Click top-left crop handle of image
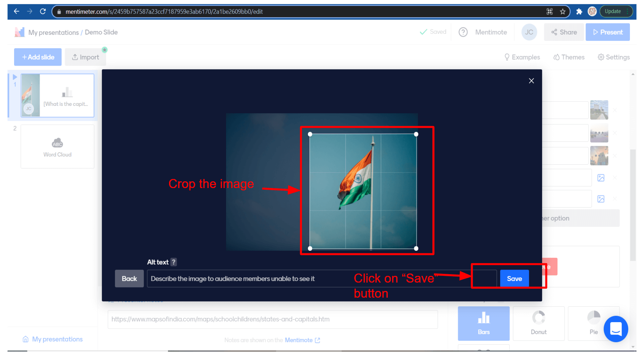The width and height of the screenshot is (644, 362). pyautogui.click(x=310, y=134)
